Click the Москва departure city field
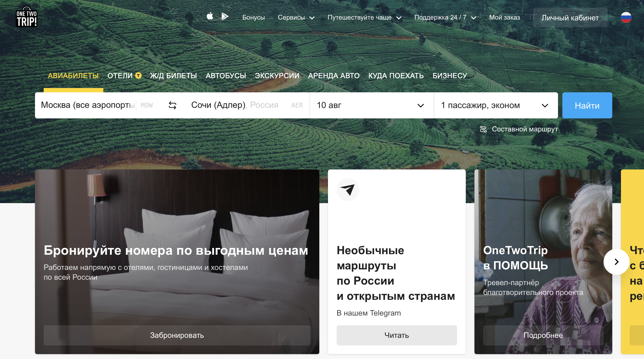644x359 pixels. pos(98,105)
